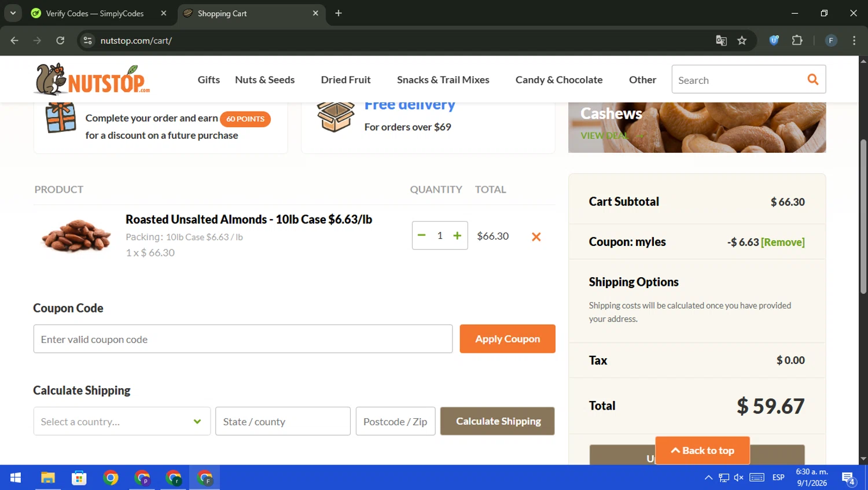868x490 pixels.
Task: Close the Verify Codes SimplyCodes tab
Action: (x=164, y=13)
